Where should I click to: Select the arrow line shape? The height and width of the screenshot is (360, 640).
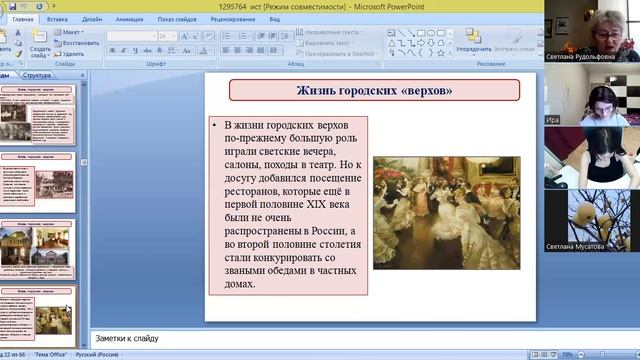[411, 33]
